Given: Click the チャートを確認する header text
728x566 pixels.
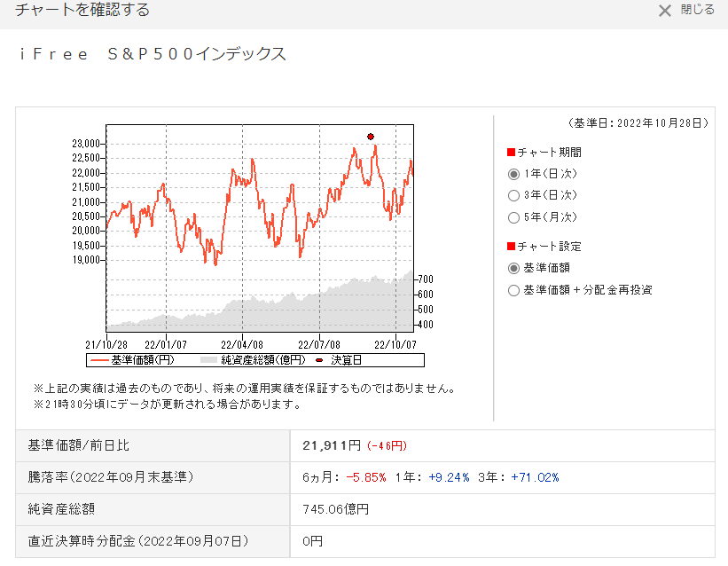Looking at the screenshot, I should 82,10.
